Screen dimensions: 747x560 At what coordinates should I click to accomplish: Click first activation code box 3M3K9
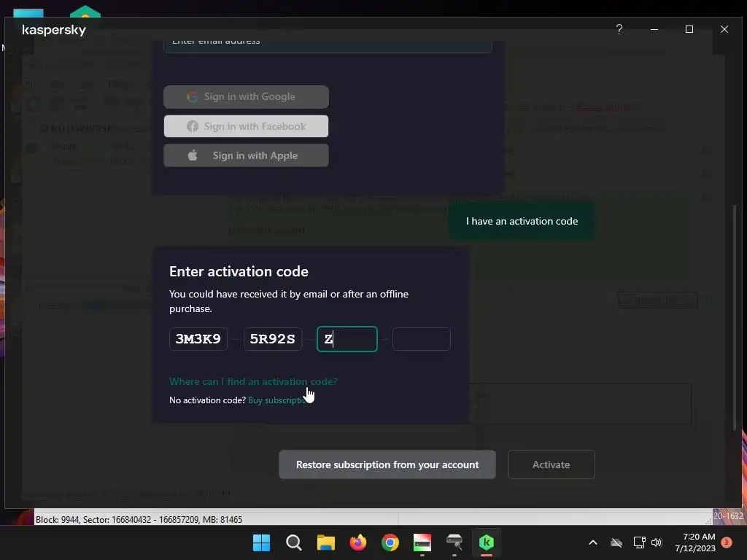click(198, 339)
